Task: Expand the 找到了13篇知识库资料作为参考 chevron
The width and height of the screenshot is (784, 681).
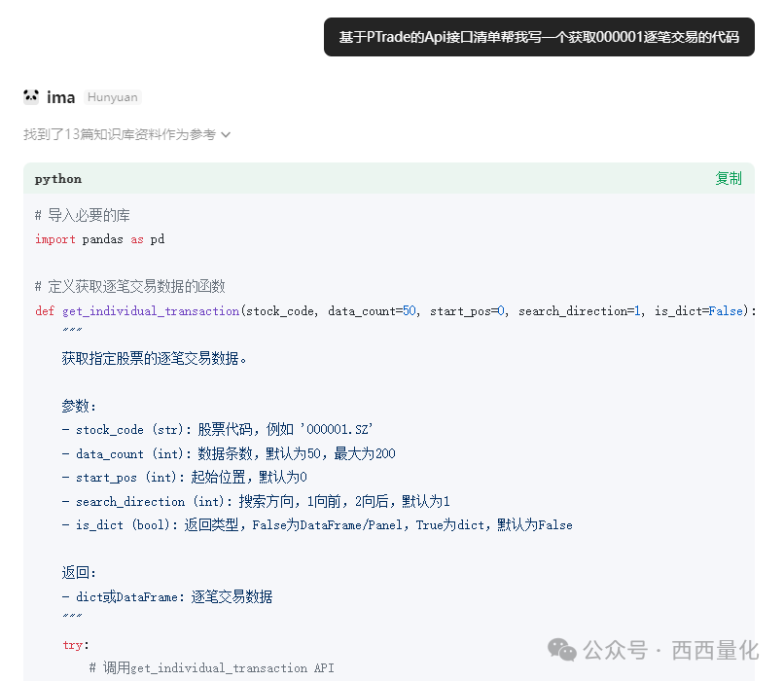Action: 226,135
